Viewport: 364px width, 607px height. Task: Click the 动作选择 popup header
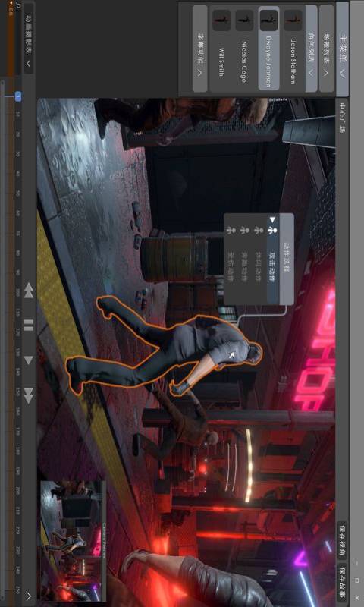pos(287,259)
